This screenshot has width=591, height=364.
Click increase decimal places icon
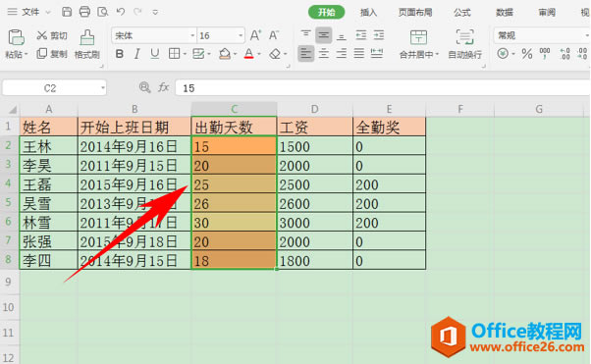pos(564,54)
